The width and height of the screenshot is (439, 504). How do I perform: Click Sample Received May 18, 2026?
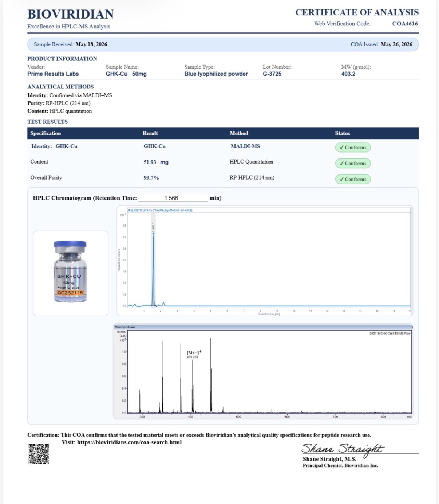(x=71, y=44)
